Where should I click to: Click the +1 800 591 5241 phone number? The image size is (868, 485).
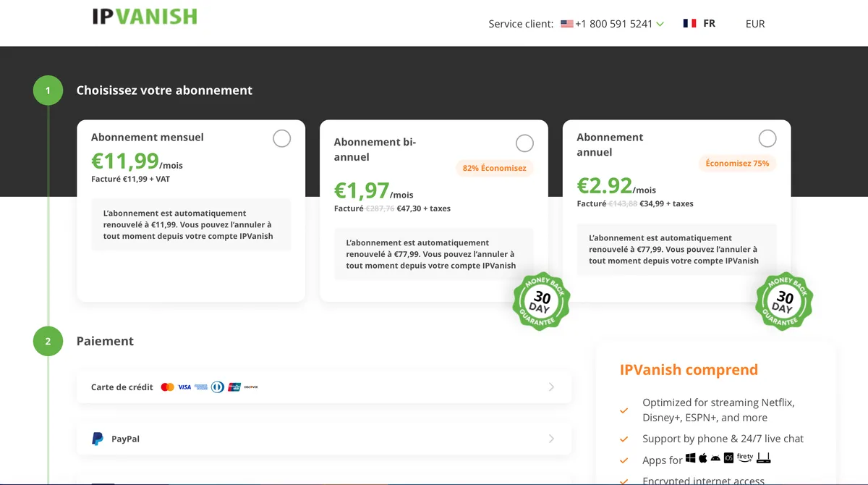614,24
